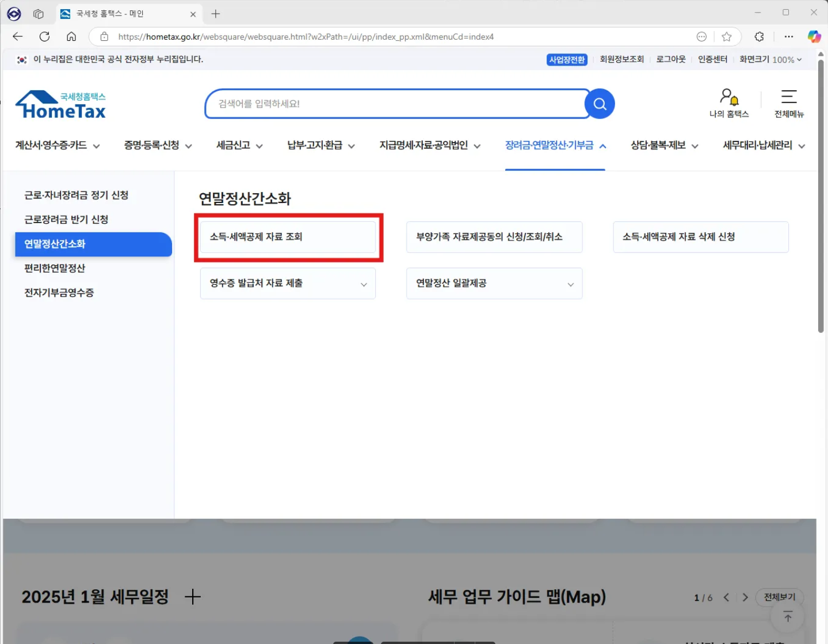This screenshot has height=644, width=828.
Task: Open browser settings ellipsis menu
Action: (789, 37)
